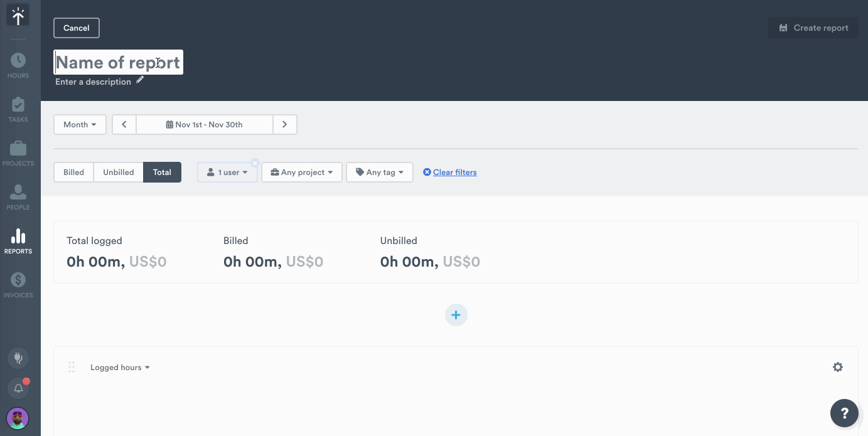Open the Logged hours dropdown
Viewport: 868px width, 436px height.
120,367
